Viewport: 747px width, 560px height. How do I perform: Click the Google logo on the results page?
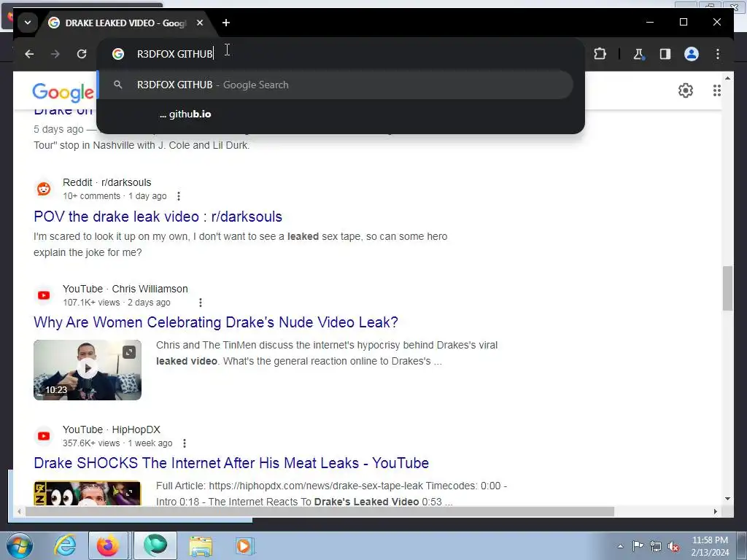pos(63,92)
